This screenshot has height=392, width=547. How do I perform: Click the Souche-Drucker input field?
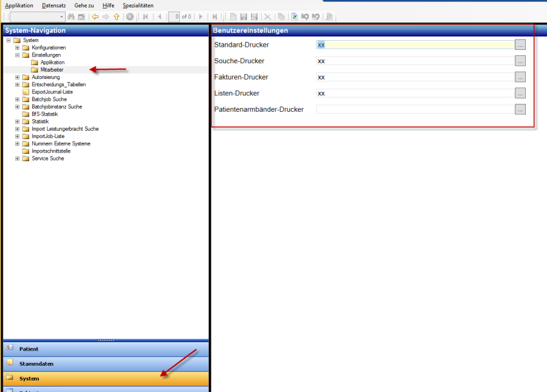pos(415,61)
